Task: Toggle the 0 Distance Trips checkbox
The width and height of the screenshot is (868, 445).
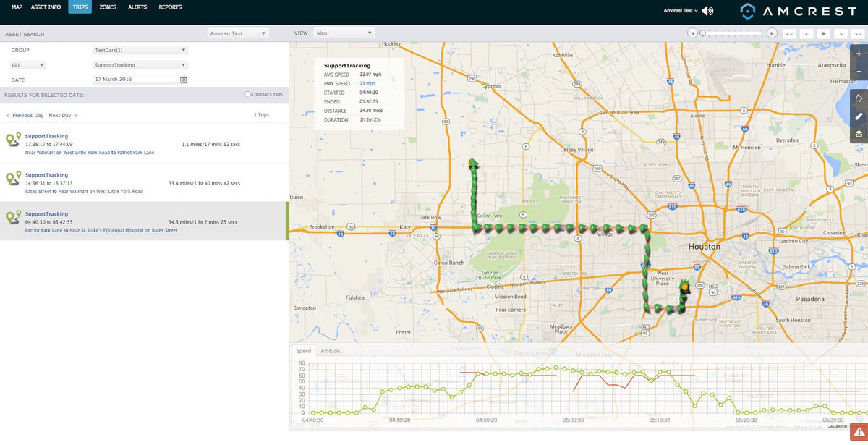Action: [x=248, y=95]
